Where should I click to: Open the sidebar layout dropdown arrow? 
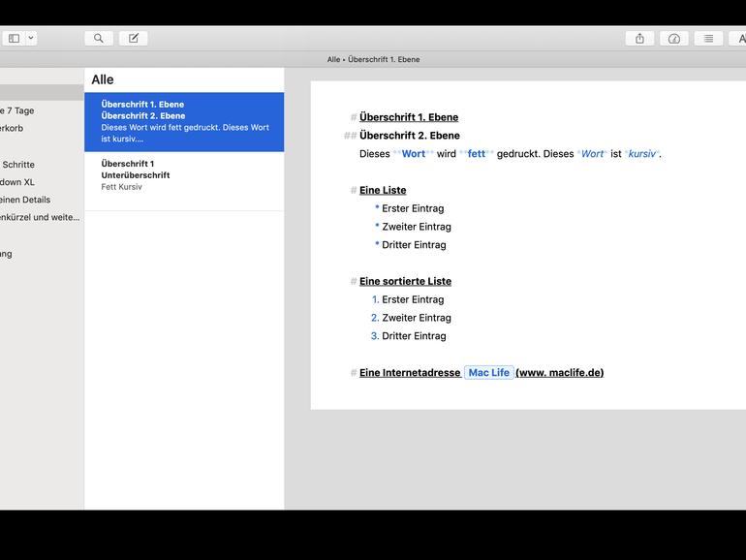[x=31, y=39]
